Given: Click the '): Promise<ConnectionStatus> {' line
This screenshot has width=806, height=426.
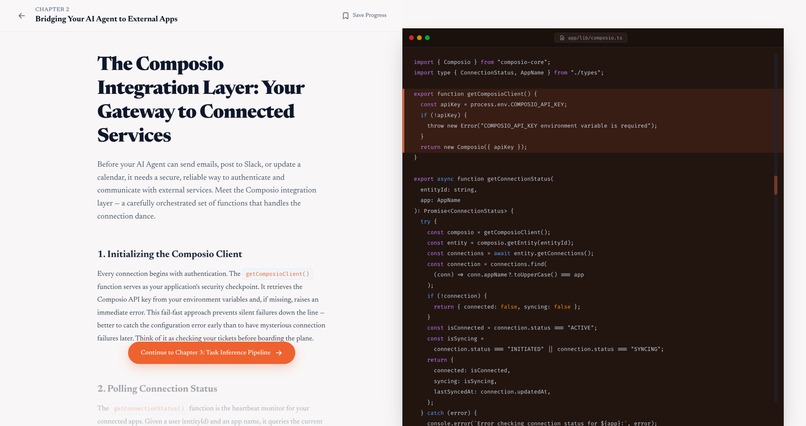Looking at the screenshot, I should coord(463,211).
